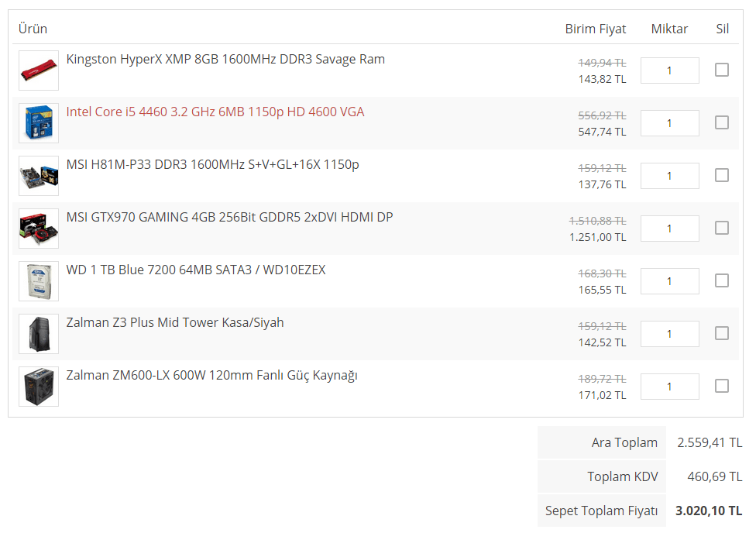Screen dimensions: 756x533
Task: Tick the delete checkbox for Kingston HyperX RAM
Action: pos(722,70)
